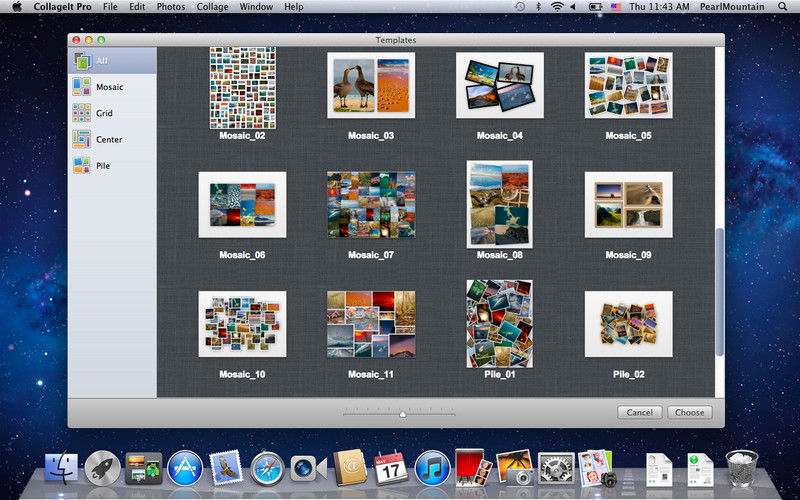Click the volume icon in menu bar
800x500 pixels.
pyautogui.click(x=573, y=7)
